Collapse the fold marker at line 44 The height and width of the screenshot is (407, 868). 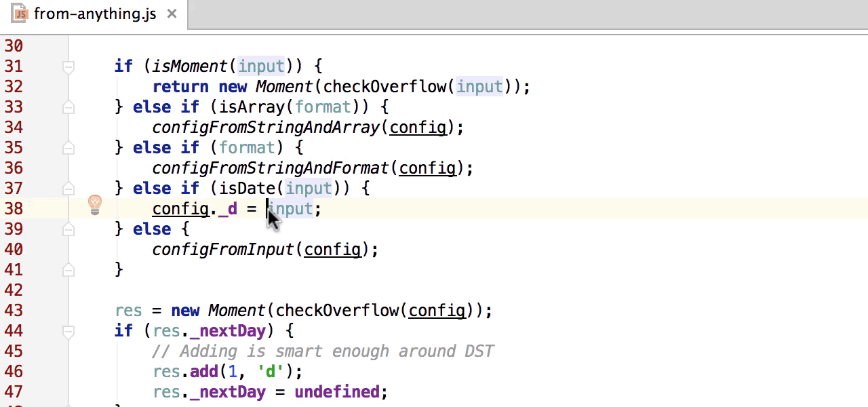pos(68,331)
